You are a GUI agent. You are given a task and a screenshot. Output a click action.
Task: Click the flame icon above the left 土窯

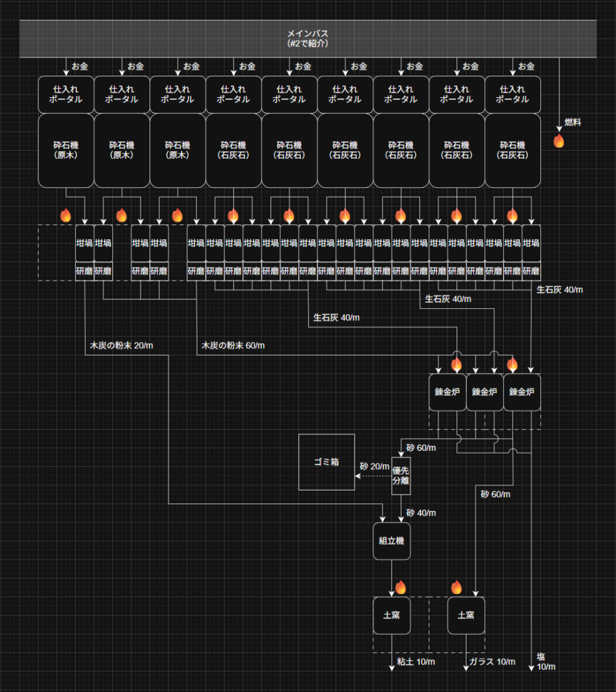[400, 587]
